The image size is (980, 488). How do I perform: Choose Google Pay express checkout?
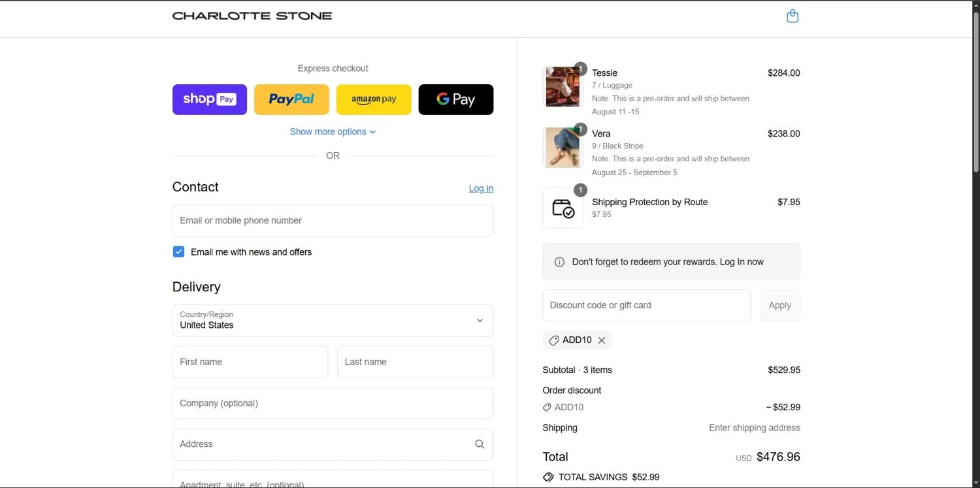456,99
